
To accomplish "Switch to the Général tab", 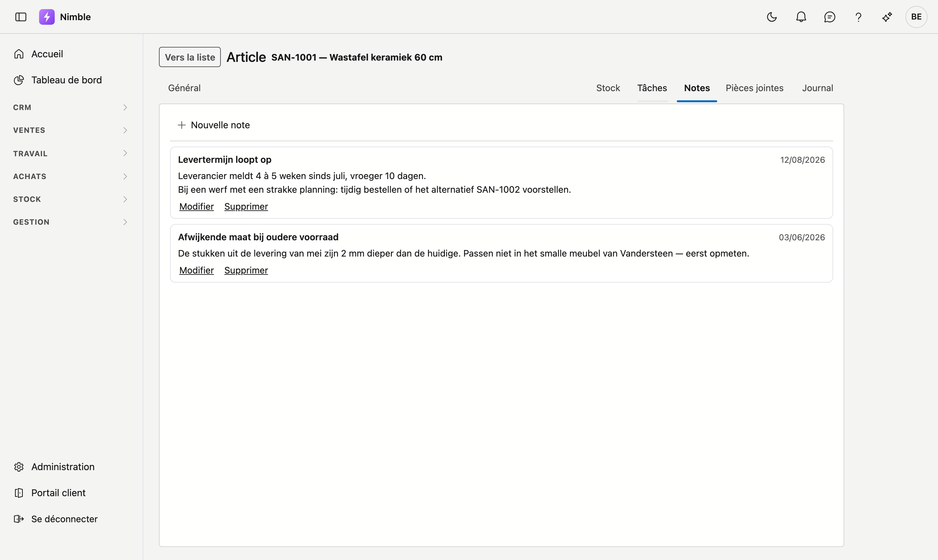I will click(184, 88).
